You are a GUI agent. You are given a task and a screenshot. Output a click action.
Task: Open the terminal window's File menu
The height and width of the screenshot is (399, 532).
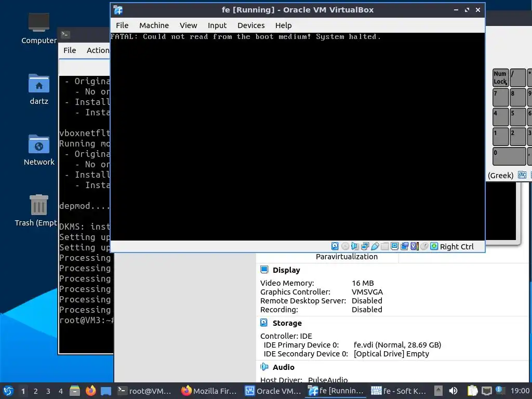[x=70, y=50]
